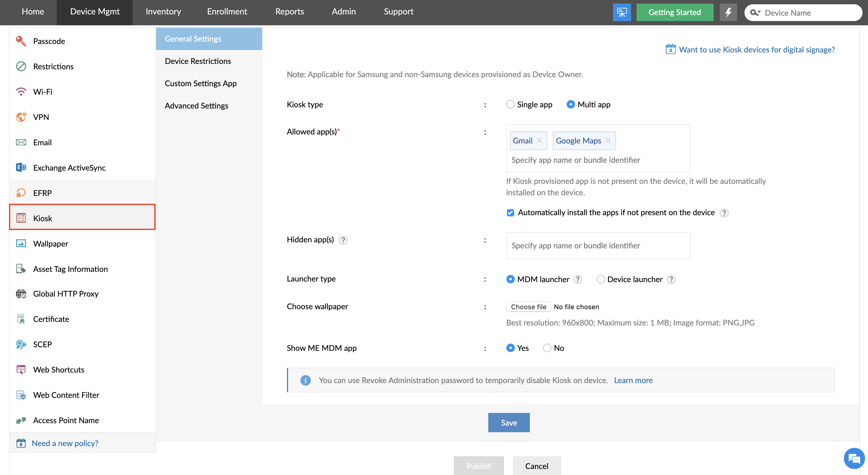This screenshot has width=868, height=475.
Task: Switch to the Device Restrictions tab
Action: point(198,61)
